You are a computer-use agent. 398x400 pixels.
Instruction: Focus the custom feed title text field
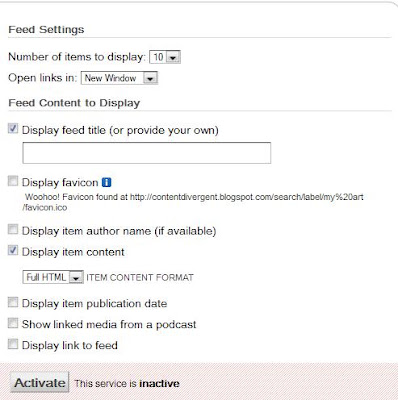pyautogui.click(x=147, y=153)
